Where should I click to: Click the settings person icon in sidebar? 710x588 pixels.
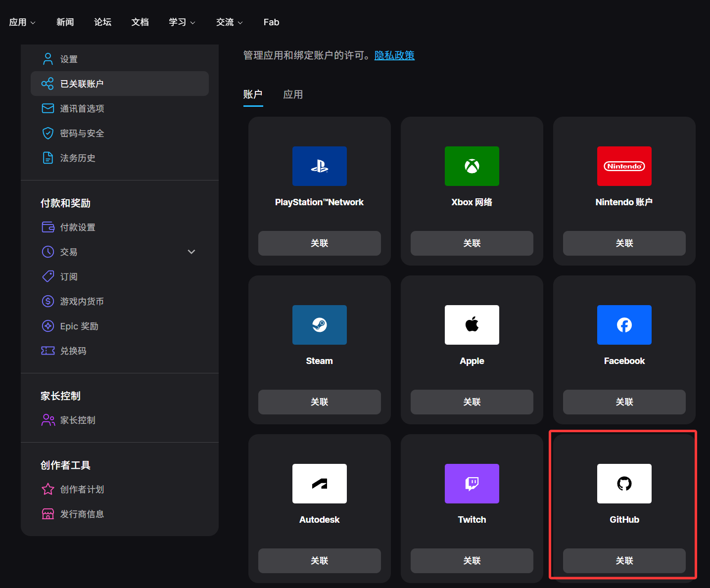48,59
